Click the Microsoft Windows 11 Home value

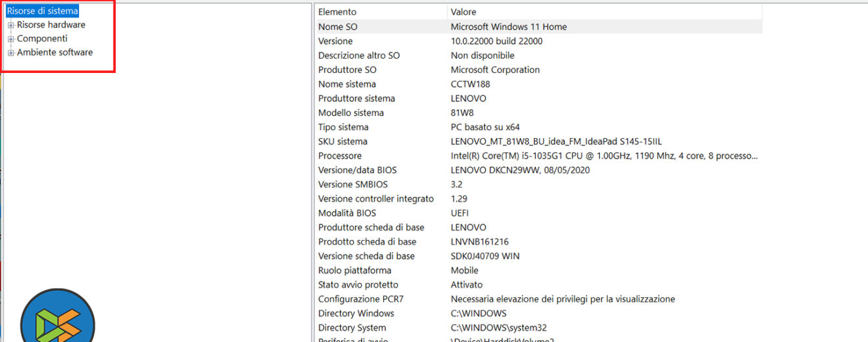(x=508, y=27)
